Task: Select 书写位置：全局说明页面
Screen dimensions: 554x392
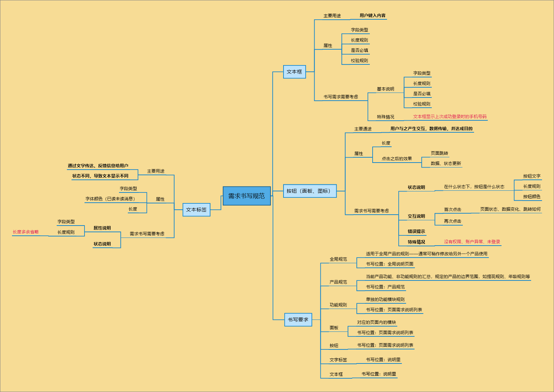Action: tap(390, 264)
